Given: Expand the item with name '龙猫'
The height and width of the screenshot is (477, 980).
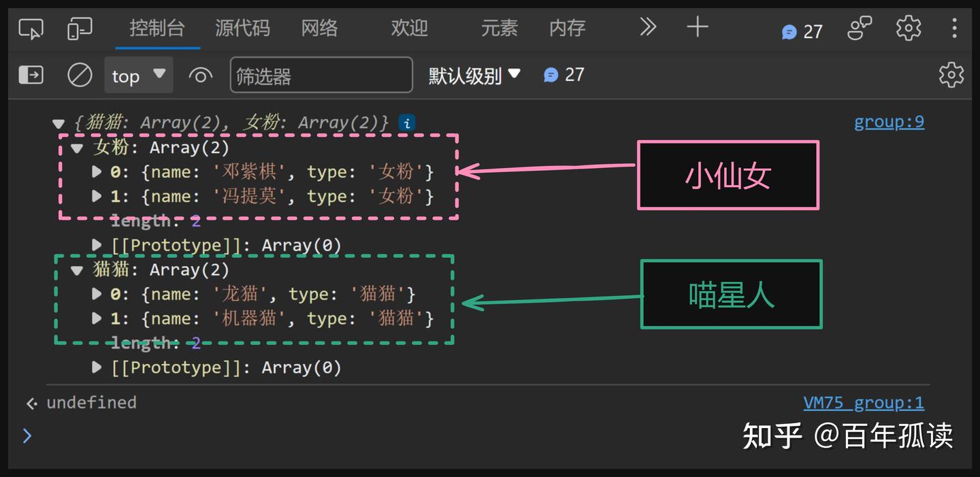Looking at the screenshot, I should [x=97, y=295].
